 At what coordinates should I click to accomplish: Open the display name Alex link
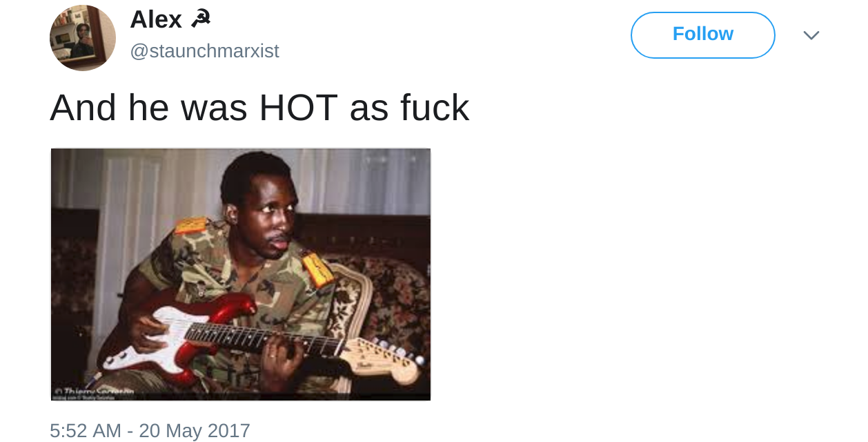pyautogui.click(x=156, y=19)
